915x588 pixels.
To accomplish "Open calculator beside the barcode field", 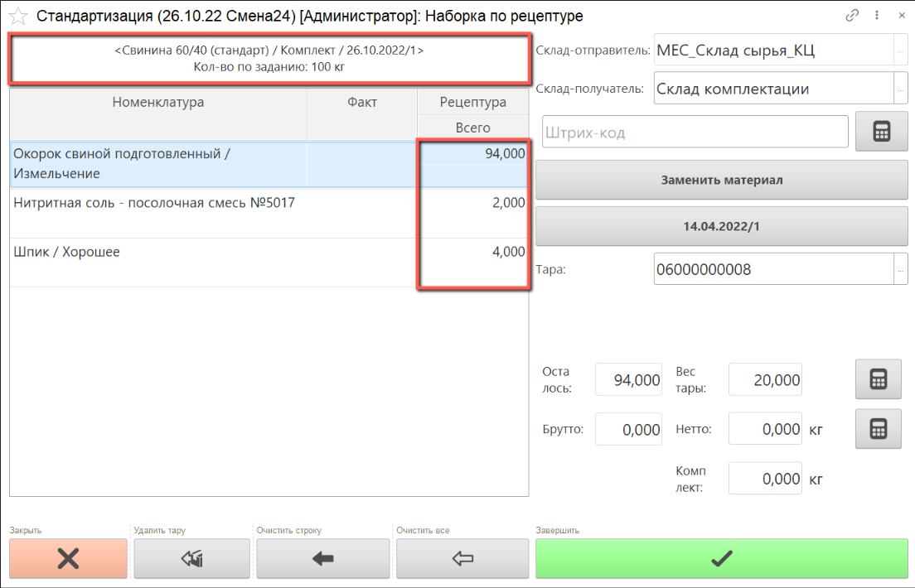I will coord(881,132).
